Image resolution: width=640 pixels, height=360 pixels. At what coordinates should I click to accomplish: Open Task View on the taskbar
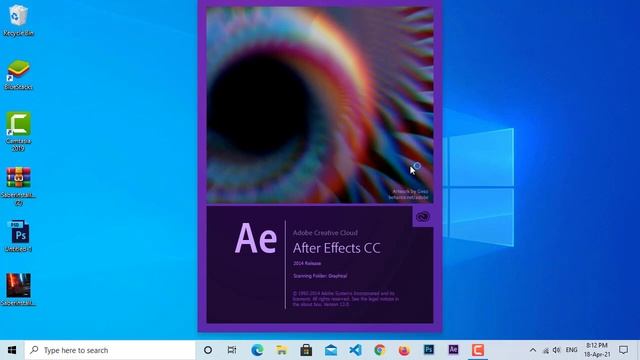coord(232,350)
